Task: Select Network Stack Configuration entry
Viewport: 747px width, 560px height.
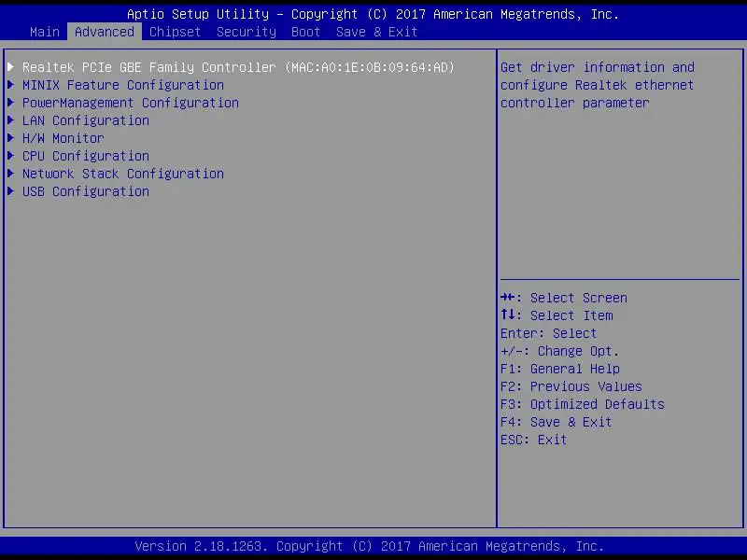Action: (123, 174)
